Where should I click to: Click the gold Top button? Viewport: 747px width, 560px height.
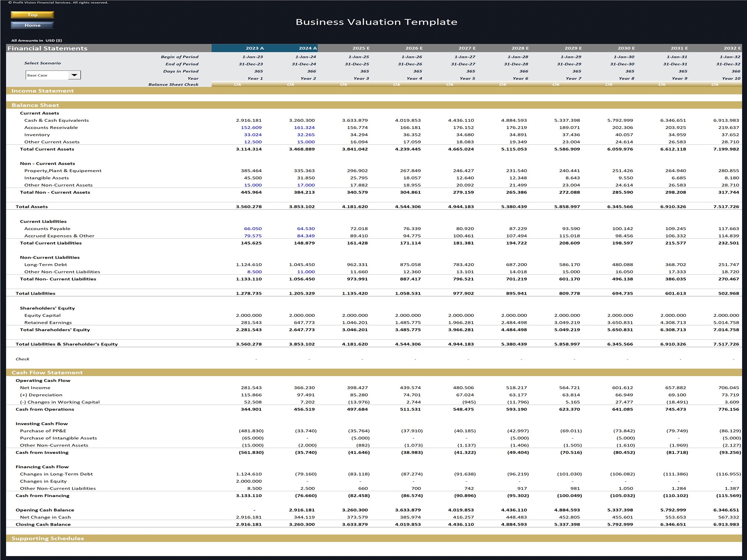coord(32,15)
